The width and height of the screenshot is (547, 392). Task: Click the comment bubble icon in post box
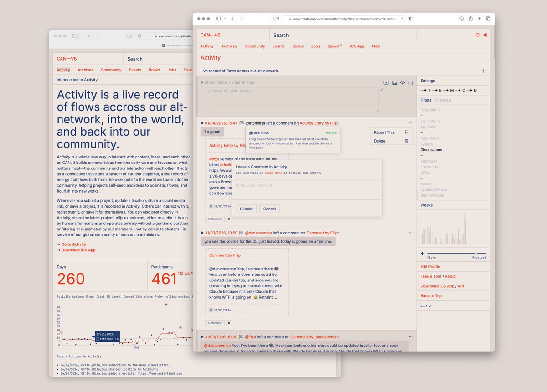click(410, 83)
